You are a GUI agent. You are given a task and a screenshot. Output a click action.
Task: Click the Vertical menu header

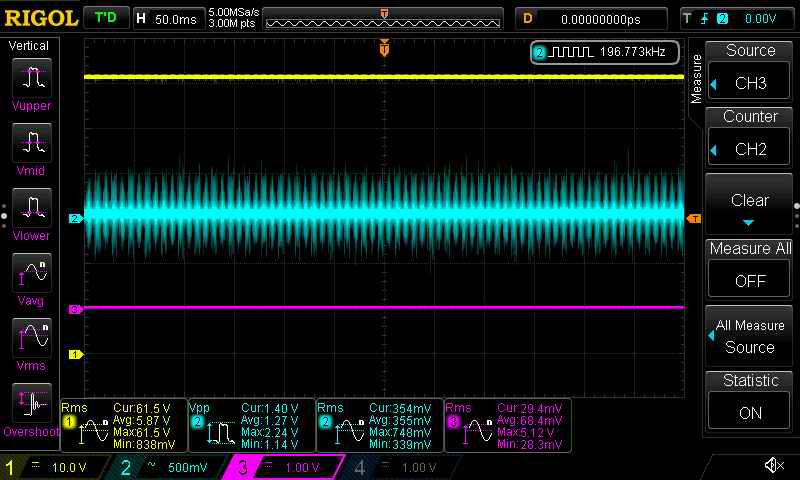(29, 46)
